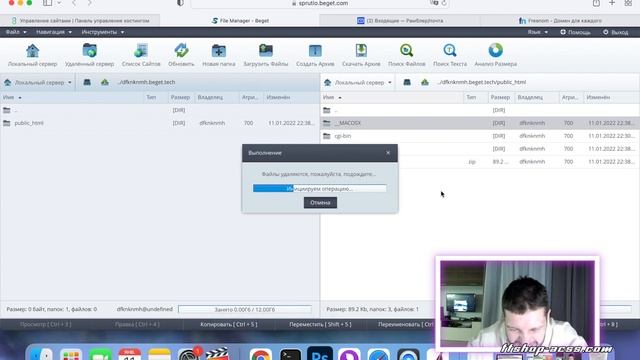Click the cgi-bin folder icon
Screen dimensions: 640x360
coord(327,136)
